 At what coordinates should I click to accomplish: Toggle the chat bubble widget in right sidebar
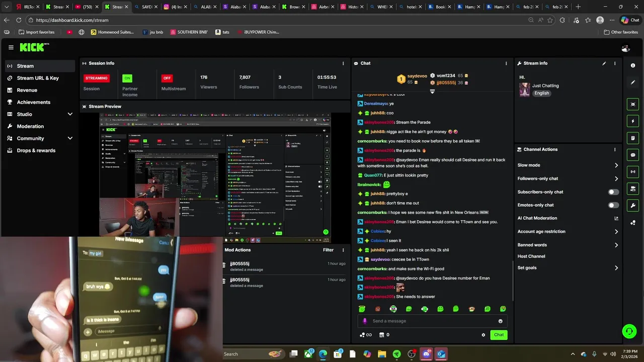[633, 155]
